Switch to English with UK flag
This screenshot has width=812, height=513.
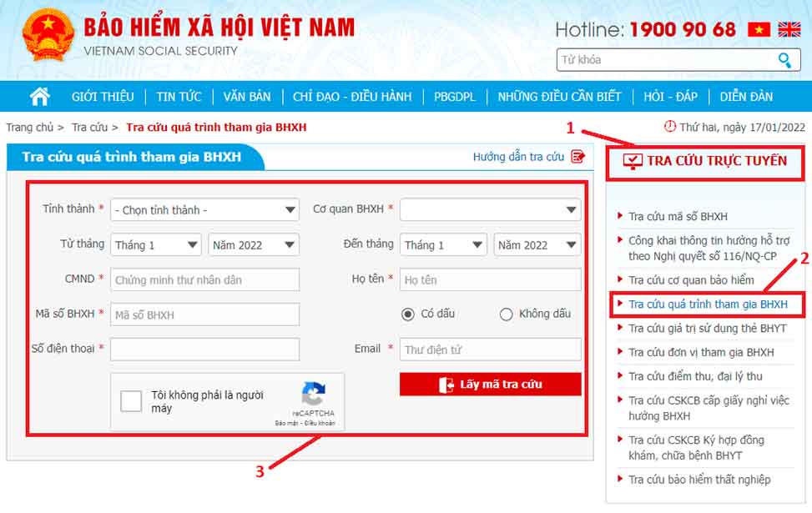789,30
